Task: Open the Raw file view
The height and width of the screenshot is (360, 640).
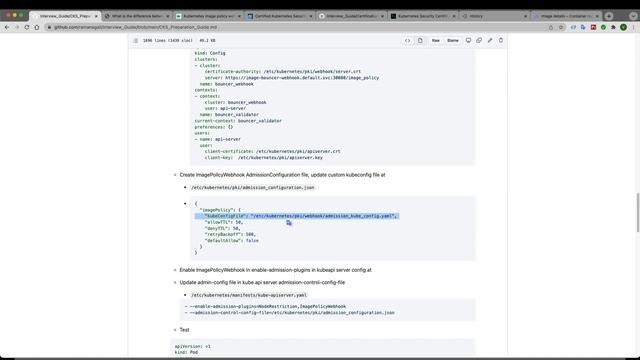Action: (436, 40)
